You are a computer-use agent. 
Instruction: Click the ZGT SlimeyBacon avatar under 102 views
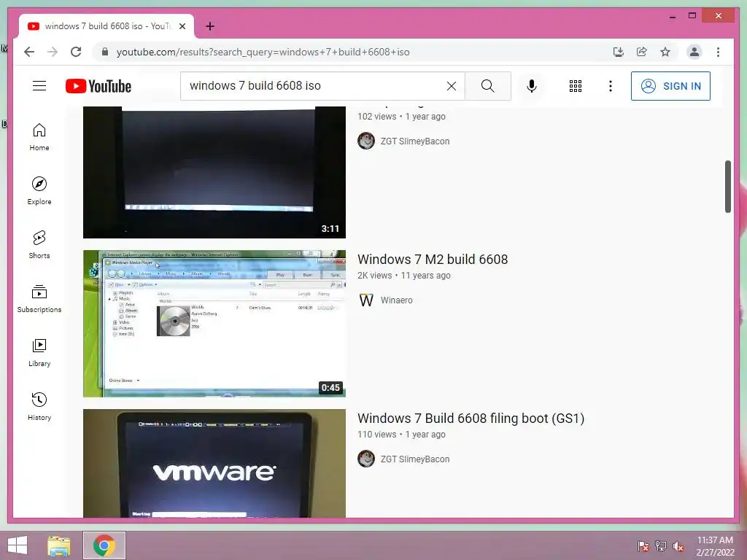366,141
